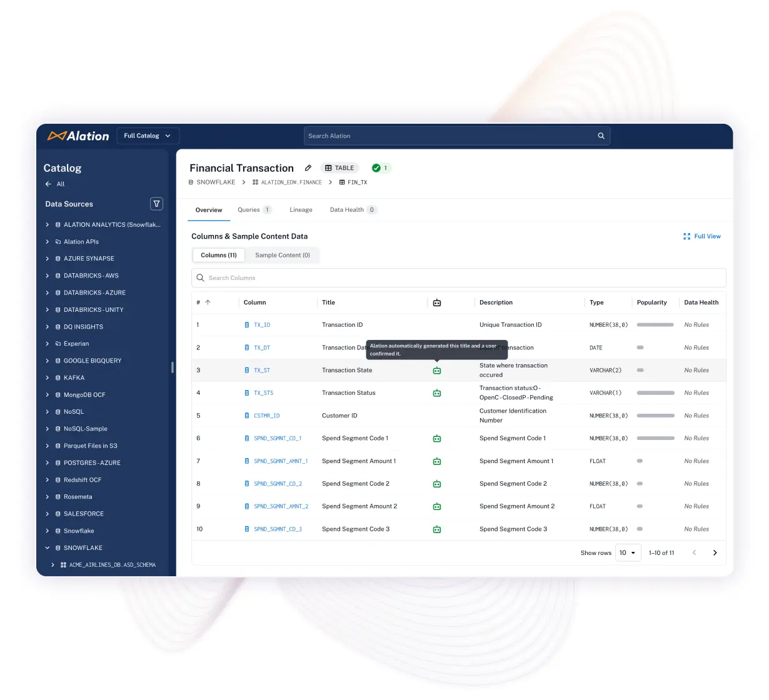Click robot icon in SPND_SGMNT_CD_3 row

coord(437,529)
